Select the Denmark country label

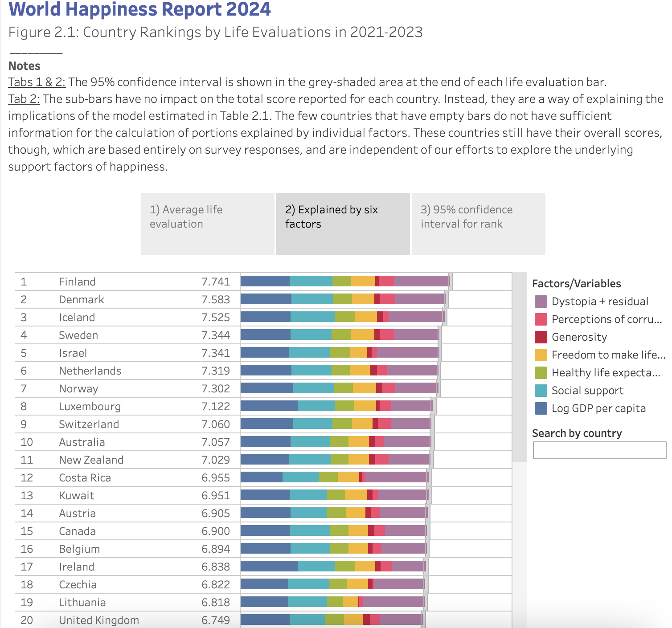pos(82,300)
